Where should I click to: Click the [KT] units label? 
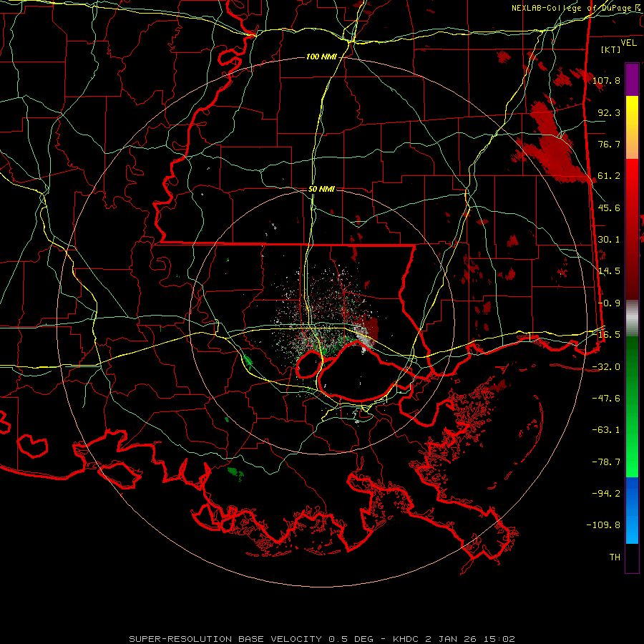[x=611, y=49]
